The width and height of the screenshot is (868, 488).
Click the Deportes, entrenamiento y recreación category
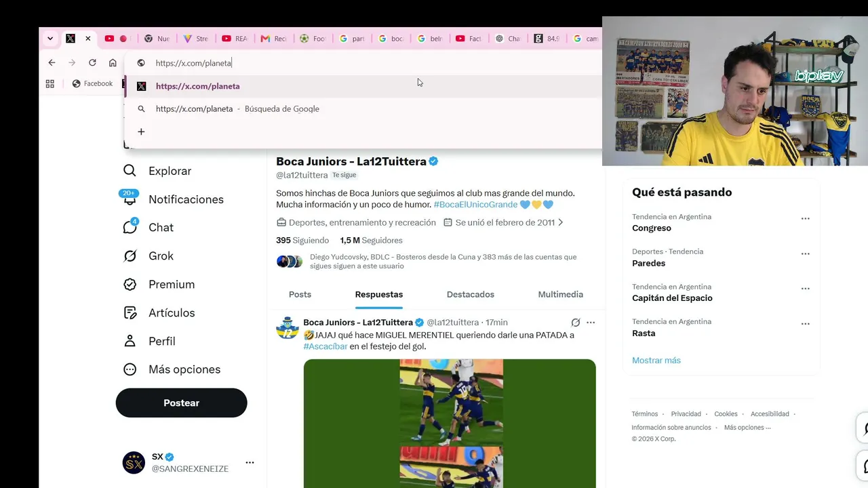click(x=356, y=222)
